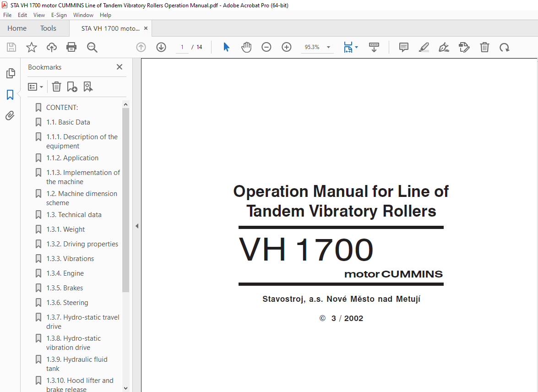This screenshot has width=538, height=392.
Task: Open fit page options dropdown
Action: point(357,47)
